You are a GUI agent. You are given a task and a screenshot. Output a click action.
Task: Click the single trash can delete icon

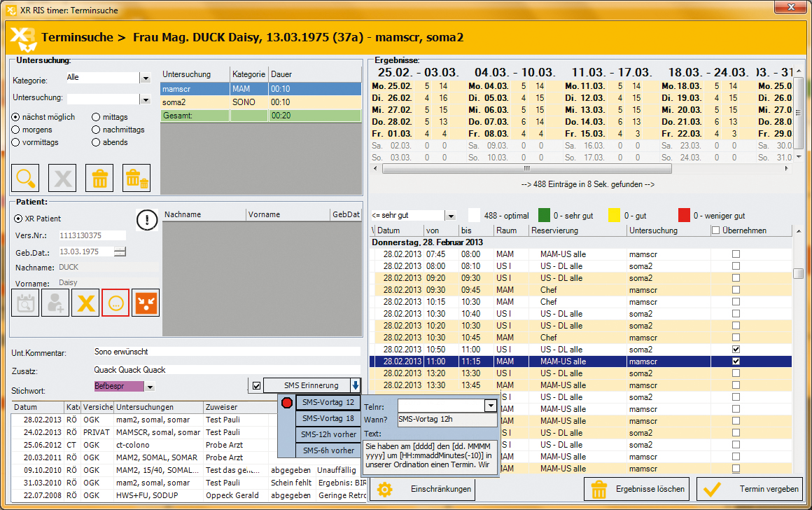[99, 178]
